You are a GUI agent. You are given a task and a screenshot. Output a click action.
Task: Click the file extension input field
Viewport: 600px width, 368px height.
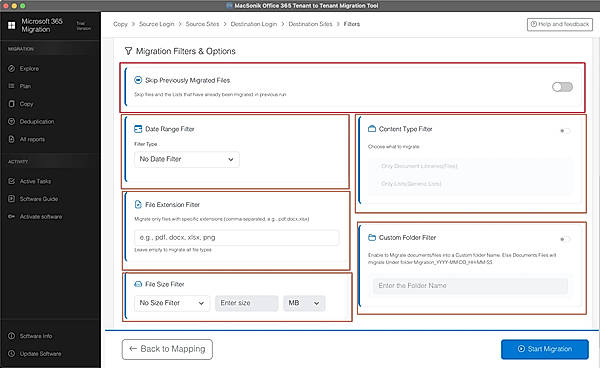(236, 238)
